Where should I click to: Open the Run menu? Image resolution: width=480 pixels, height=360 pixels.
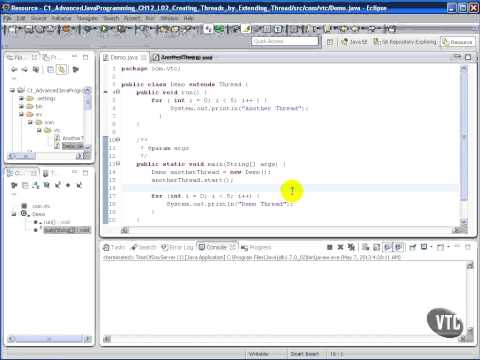[150, 18]
